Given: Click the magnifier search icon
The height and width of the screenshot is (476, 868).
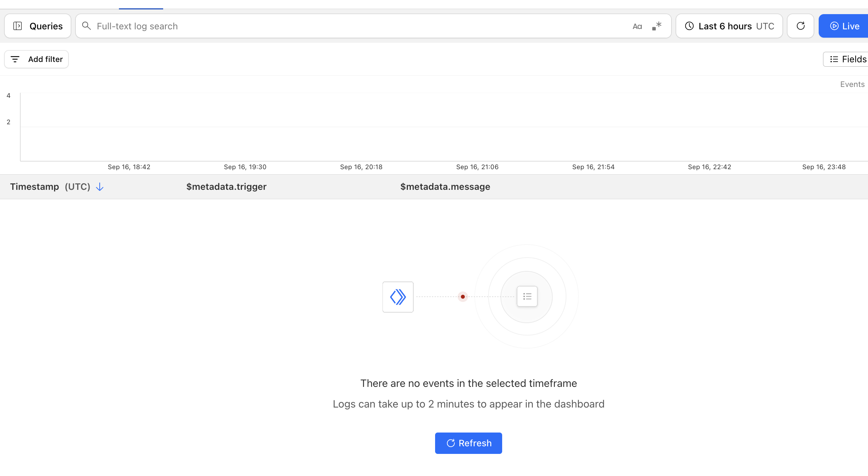Looking at the screenshot, I should 86,26.
